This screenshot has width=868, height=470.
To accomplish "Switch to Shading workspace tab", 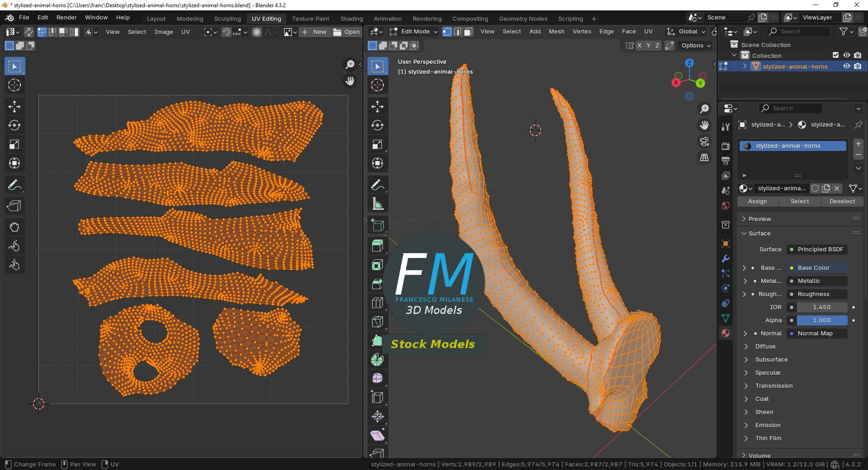I will click(351, 19).
